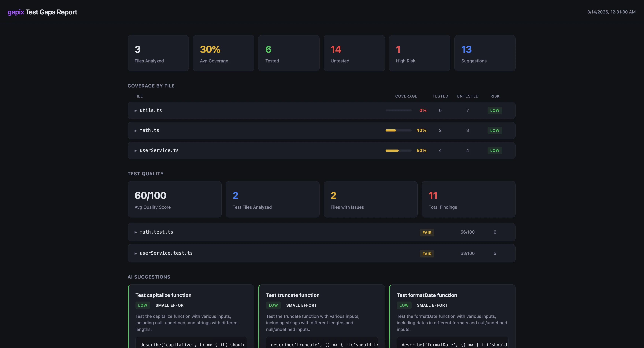Click the LOW risk badge for userService.ts
Viewport: 644px width, 348px height.
click(x=494, y=150)
